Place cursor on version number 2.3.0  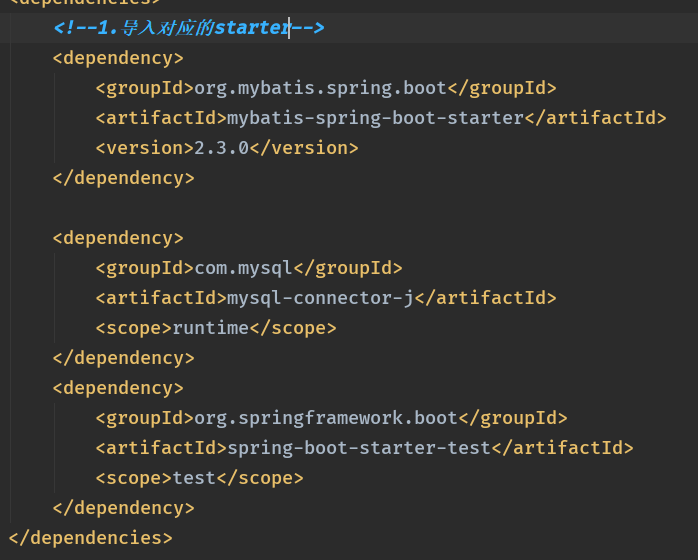coord(221,148)
